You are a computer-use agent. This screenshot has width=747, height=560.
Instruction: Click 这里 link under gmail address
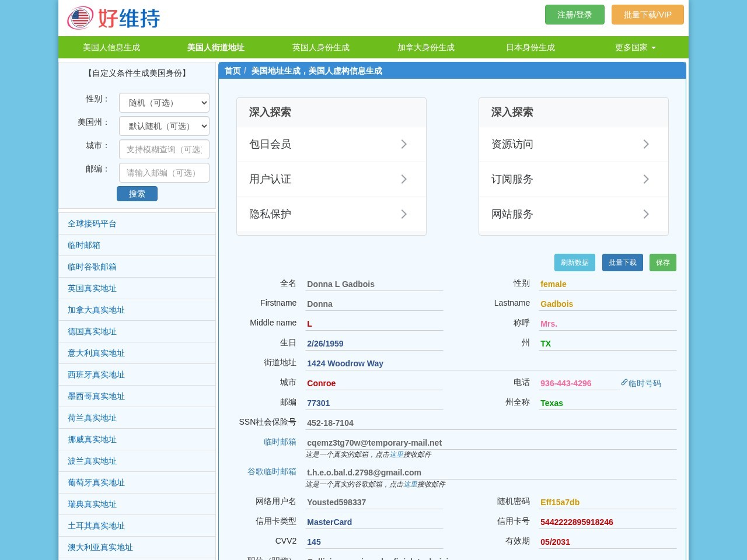[410, 484]
